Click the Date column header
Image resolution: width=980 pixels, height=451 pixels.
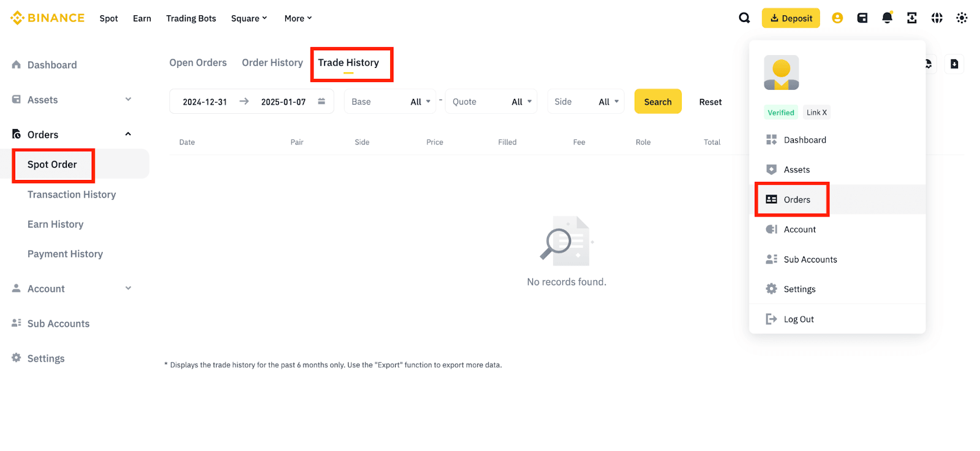(x=187, y=142)
